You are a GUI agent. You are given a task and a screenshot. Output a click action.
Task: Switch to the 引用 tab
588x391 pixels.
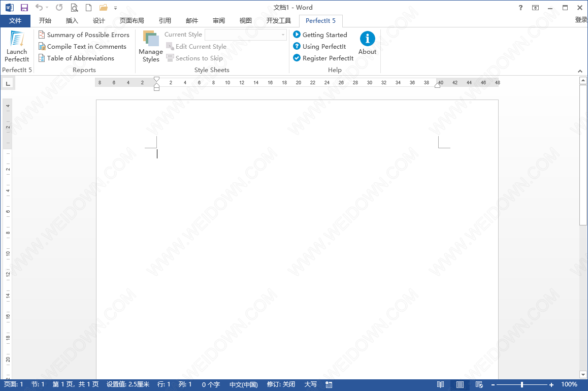pos(165,21)
